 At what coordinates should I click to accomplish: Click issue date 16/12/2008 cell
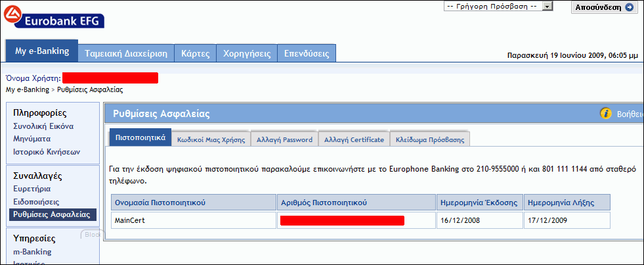[480, 220]
